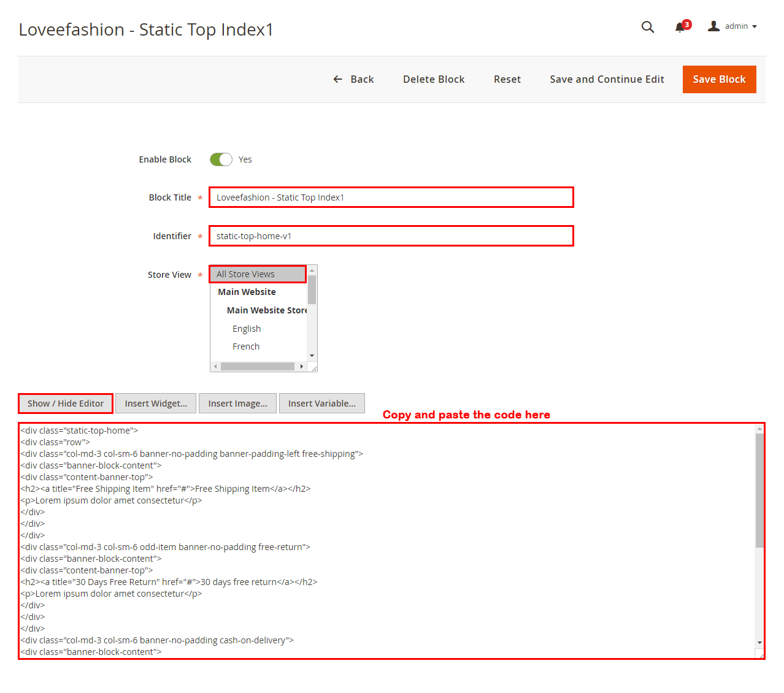
Task: Go Back using the arrow button
Action: [353, 79]
